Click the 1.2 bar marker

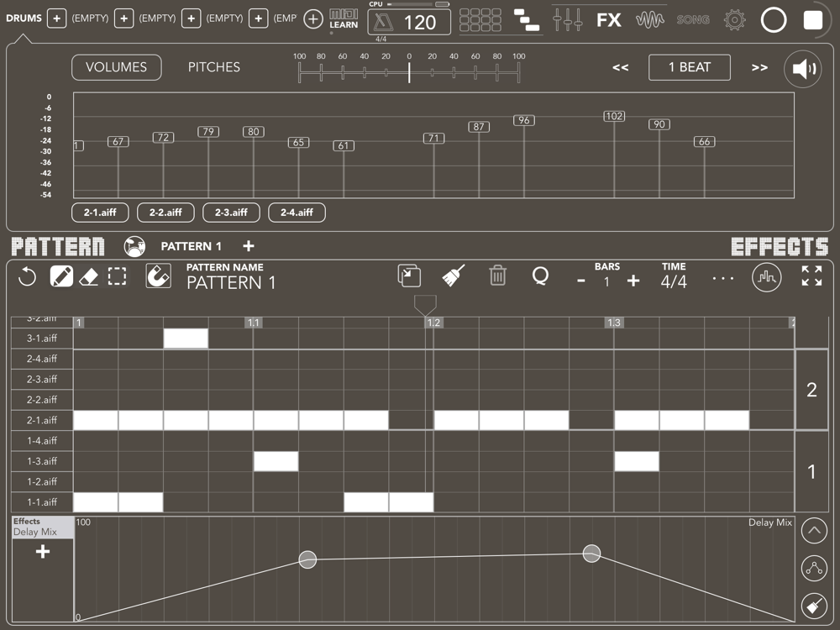point(433,323)
